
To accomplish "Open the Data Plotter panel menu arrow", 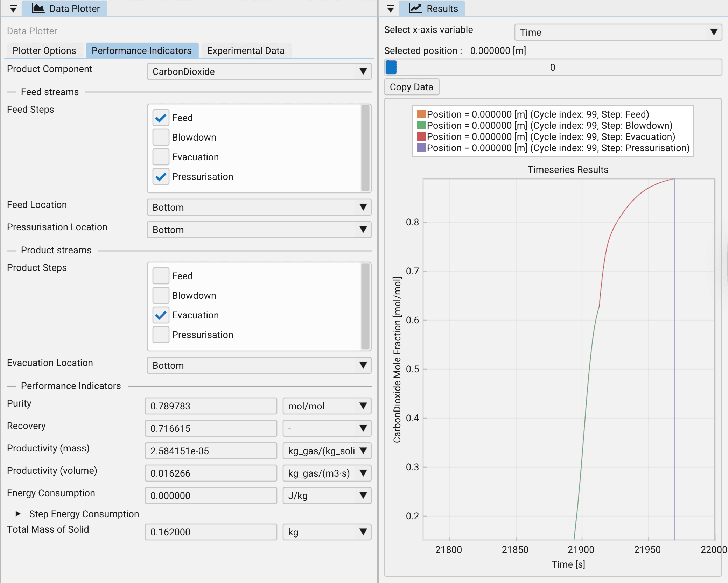I will click(13, 8).
